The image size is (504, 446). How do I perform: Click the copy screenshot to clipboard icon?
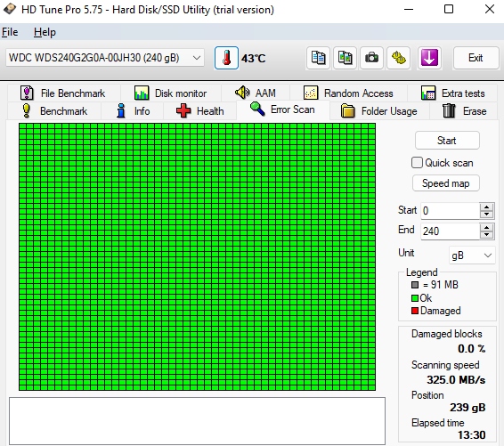[x=345, y=58]
